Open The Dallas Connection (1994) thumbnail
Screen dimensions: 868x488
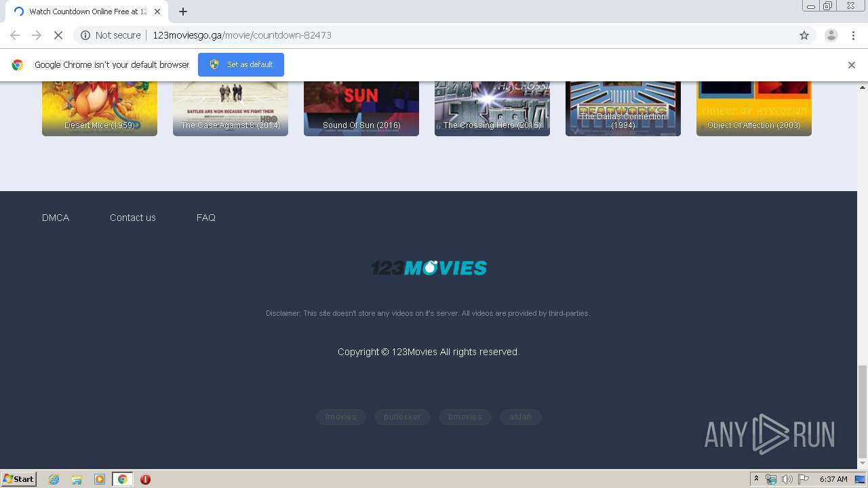click(623, 108)
